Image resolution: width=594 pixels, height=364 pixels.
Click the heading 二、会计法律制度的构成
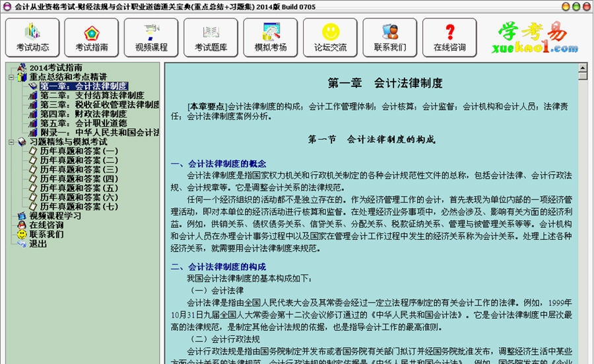tap(218, 267)
